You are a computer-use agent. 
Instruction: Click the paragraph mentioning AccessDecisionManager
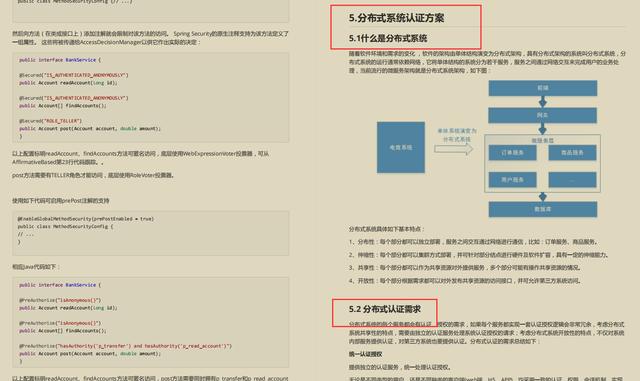coord(150,38)
